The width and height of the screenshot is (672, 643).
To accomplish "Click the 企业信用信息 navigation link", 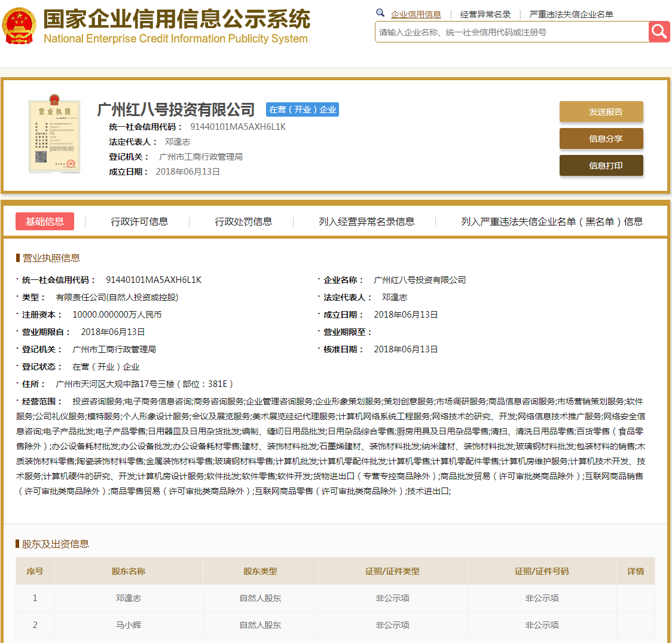I will (417, 13).
